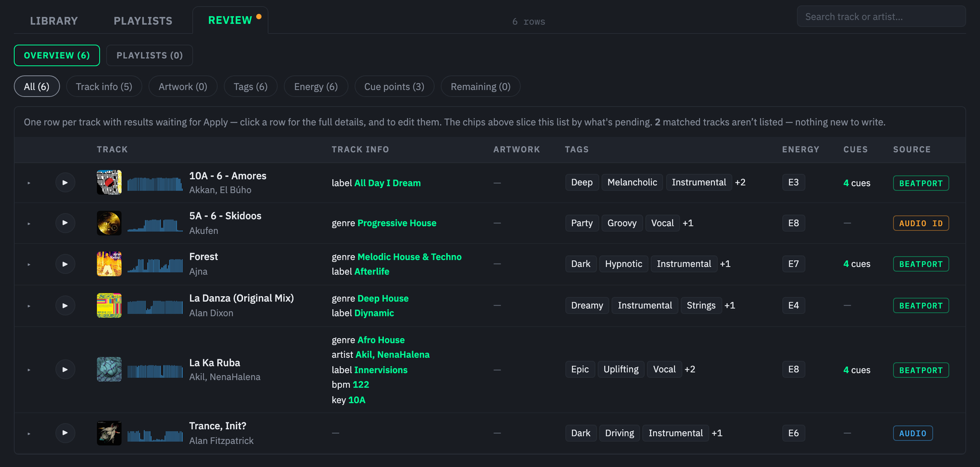Select the Playlists (0) sub-tab
This screenshot has height=467, width=980.
pos(150,55)
